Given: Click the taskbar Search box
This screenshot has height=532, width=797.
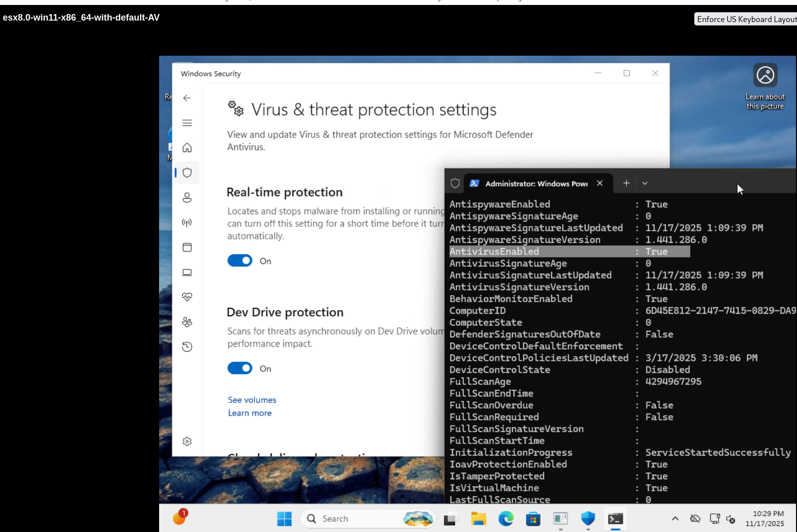Looking at the screenshot, I should (x=368, y=518).
